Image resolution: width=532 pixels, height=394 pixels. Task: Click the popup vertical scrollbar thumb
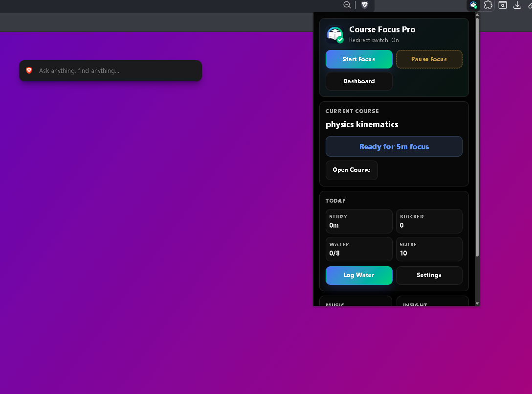tap(477, 137)
